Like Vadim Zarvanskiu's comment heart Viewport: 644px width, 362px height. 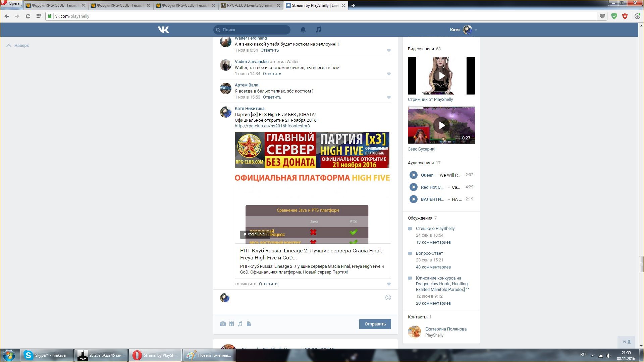click(389, 74)
